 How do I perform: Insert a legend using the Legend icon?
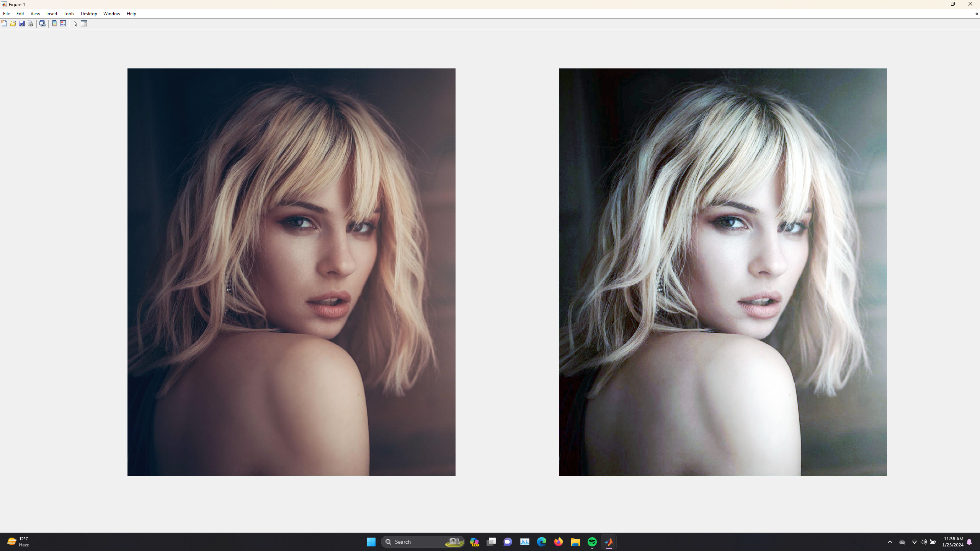63,23
